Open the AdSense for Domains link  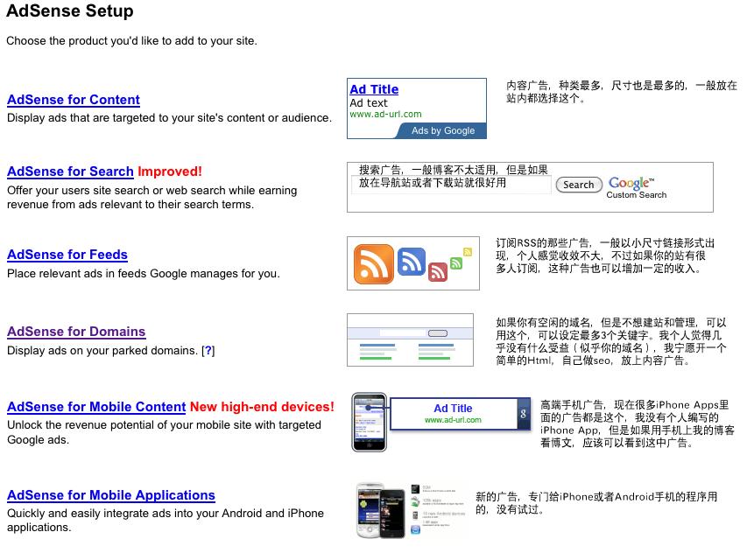pyautogui.click(x=76, y=332)
